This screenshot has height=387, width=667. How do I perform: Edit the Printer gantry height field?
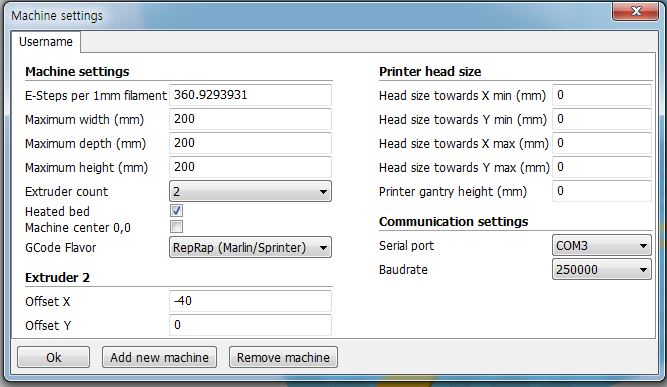coord(601,191)
